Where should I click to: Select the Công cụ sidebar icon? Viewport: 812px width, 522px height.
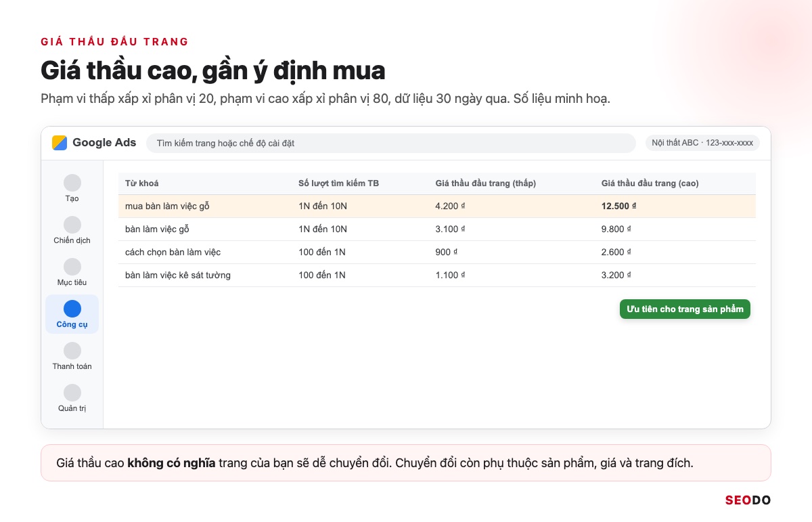click(72, 309)
